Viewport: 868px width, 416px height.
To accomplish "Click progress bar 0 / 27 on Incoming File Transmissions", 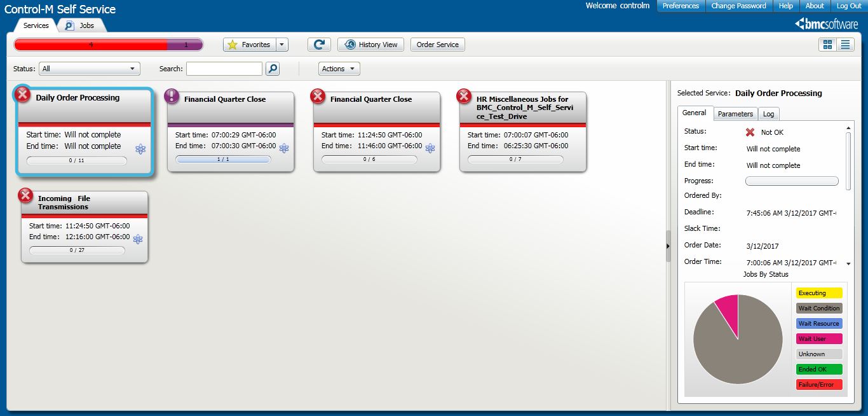I will [x=77, y=250].
